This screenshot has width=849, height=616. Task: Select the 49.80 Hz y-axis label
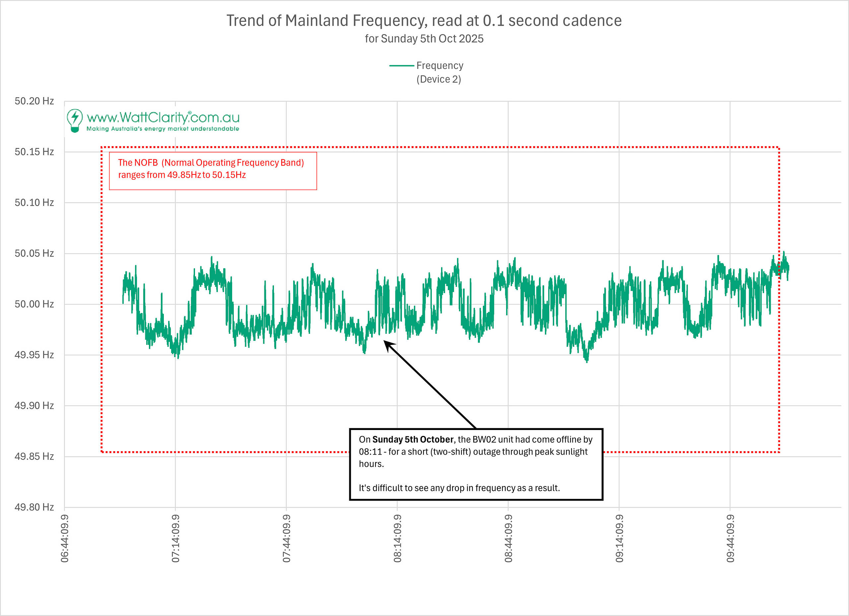point(34,507)
